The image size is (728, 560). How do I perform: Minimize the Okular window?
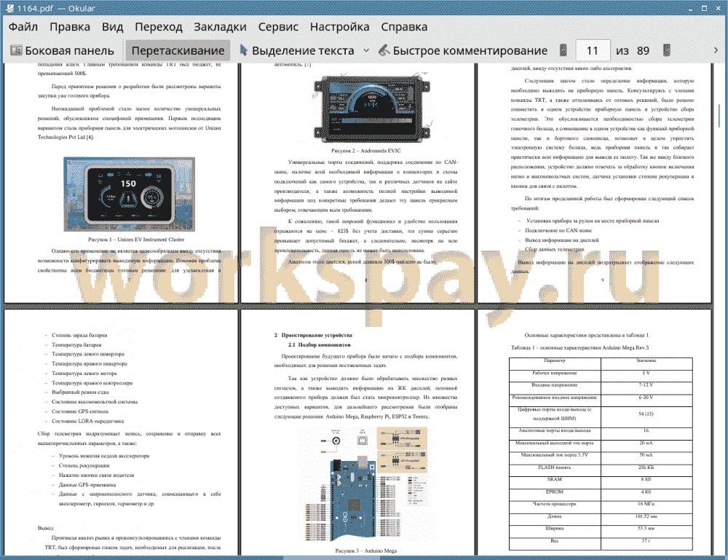coord(690,8)
